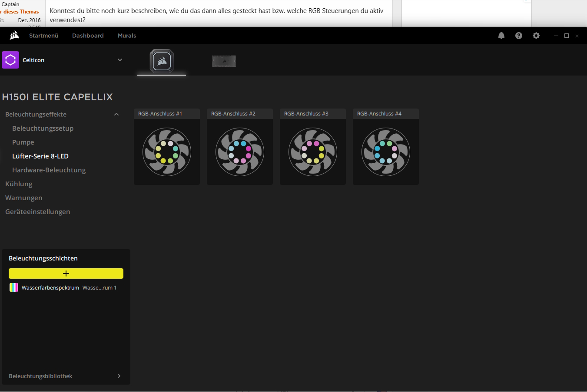Select the fan on RGB-Anschluss #2
Viewport: 587px width, 392px height.
(x=240, y=152)
